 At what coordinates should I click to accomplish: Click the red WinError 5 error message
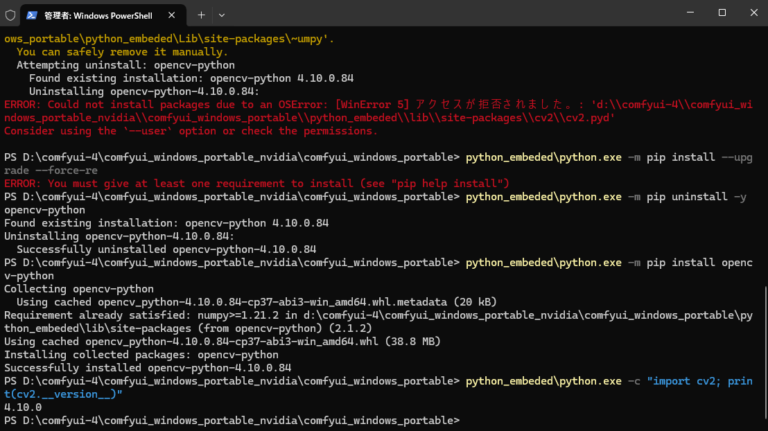tap(378, 111)
